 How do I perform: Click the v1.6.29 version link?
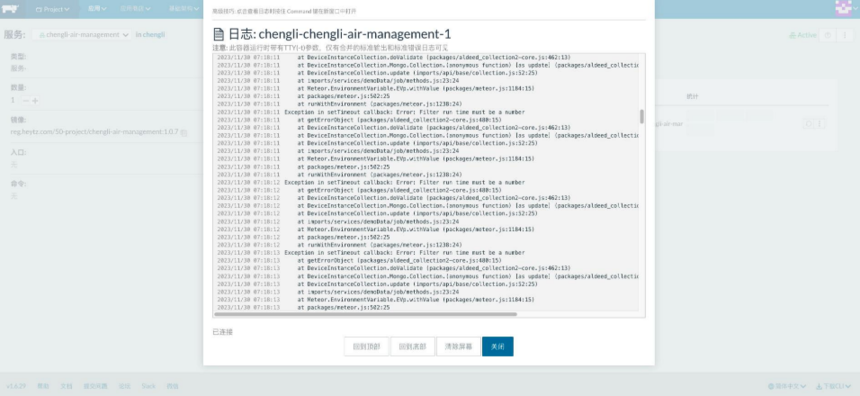coord(16,386)
